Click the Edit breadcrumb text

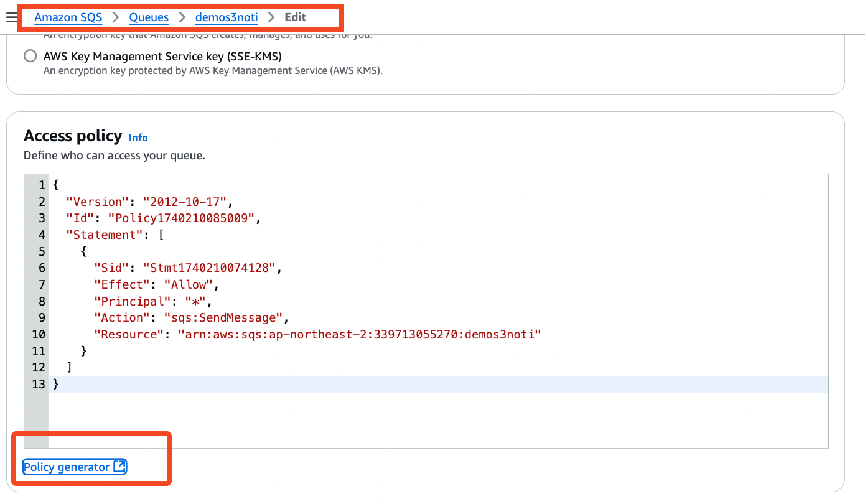click(x=296, y=17)
